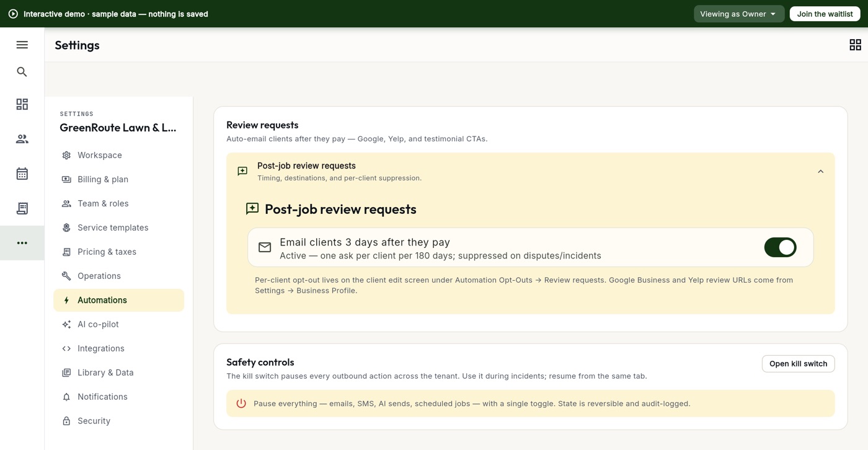Open Pricing & taxes settings
The width and height of the screenshot is (868, 450).
tap(118, 252)
